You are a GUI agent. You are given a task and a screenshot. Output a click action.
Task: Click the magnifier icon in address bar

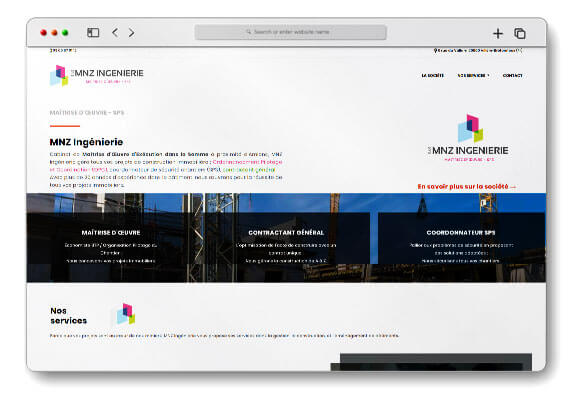[x=249, y=32]
